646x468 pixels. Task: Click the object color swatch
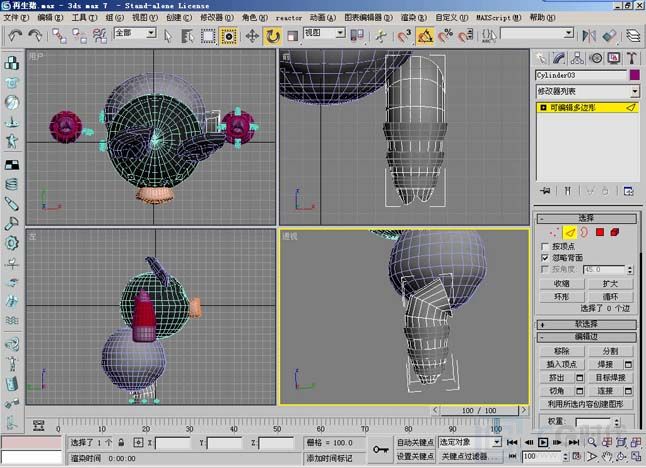634,75
